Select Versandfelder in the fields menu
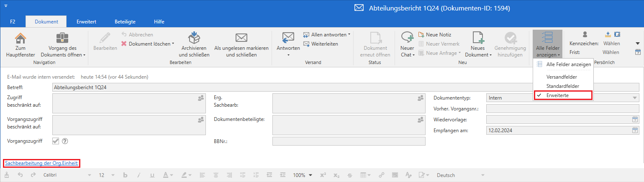644x182 pixels. (x=562, y=77)
